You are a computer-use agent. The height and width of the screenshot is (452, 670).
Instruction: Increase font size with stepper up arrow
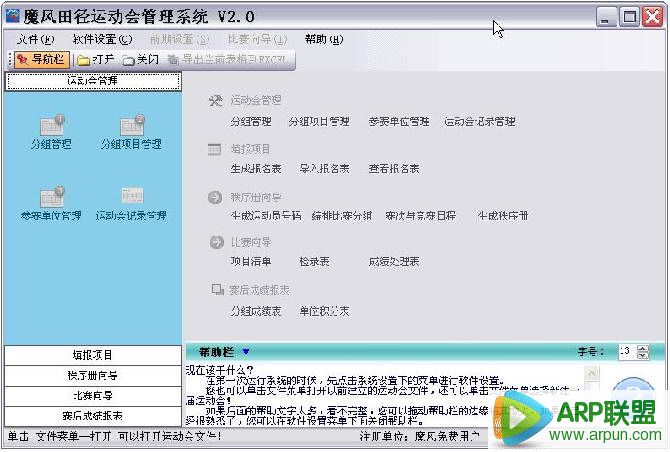(x=643, y=349)
